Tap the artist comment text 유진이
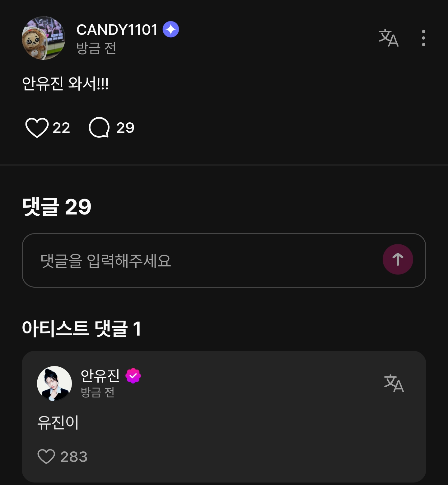 (x=58, y=422)
